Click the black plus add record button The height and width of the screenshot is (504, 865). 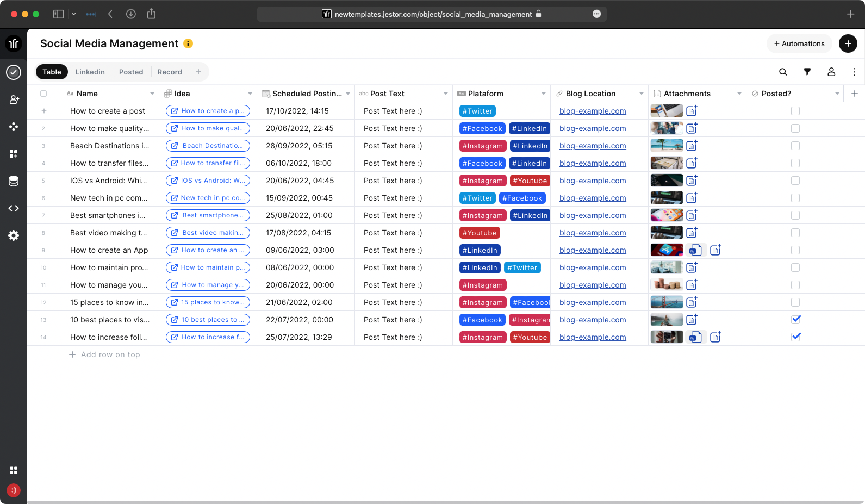click(848, 43)
